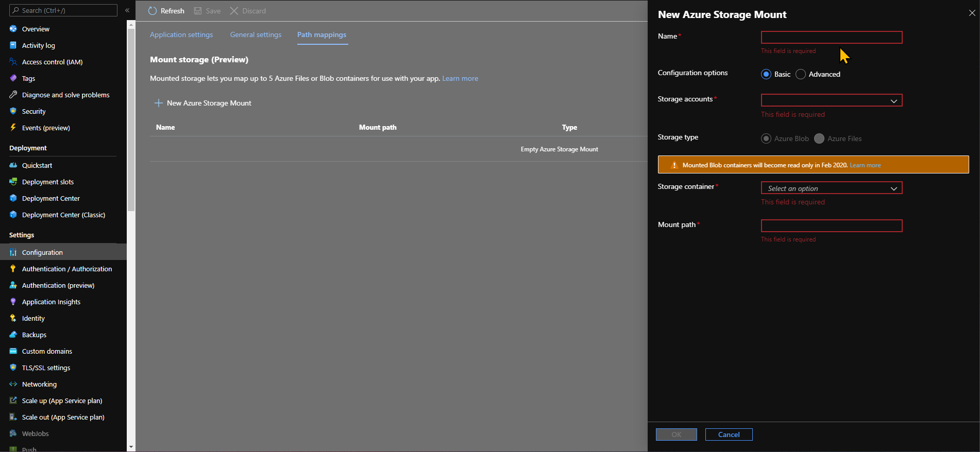The image size is (980, 452).
Task: Click Discard in the toolbar
Action: coord(248,11)
